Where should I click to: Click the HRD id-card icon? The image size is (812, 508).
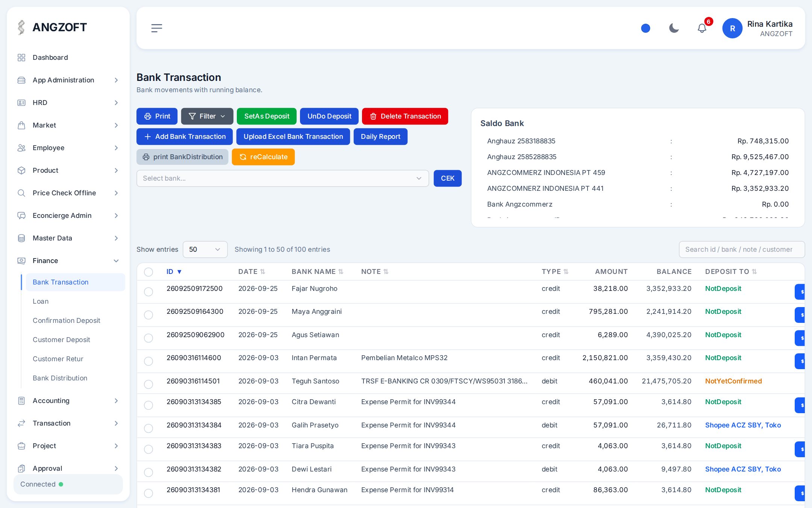[x=21, y=103]
